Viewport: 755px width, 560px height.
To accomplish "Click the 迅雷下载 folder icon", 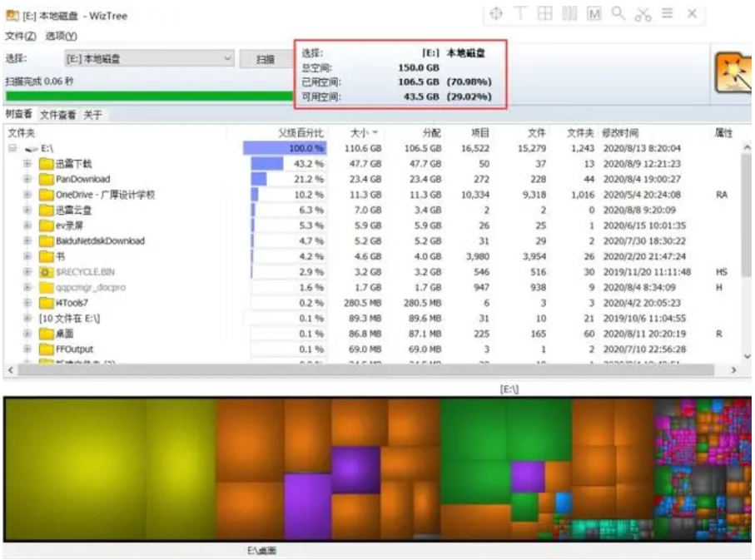I will coord(47,164).
